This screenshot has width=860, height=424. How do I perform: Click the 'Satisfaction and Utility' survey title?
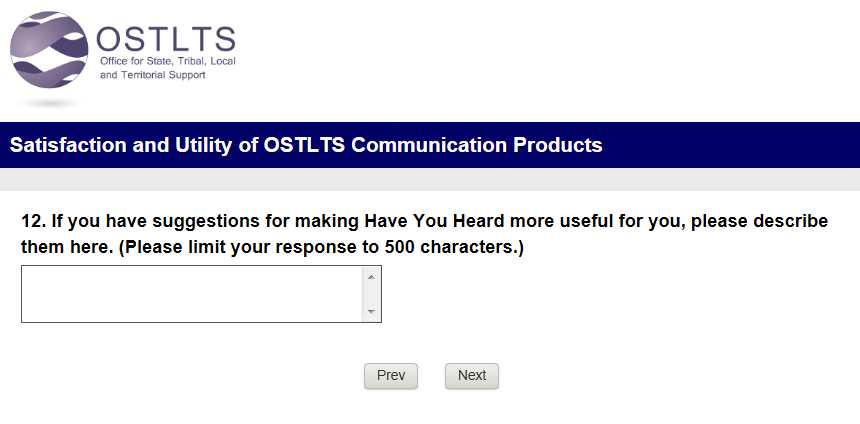point(120,145)
